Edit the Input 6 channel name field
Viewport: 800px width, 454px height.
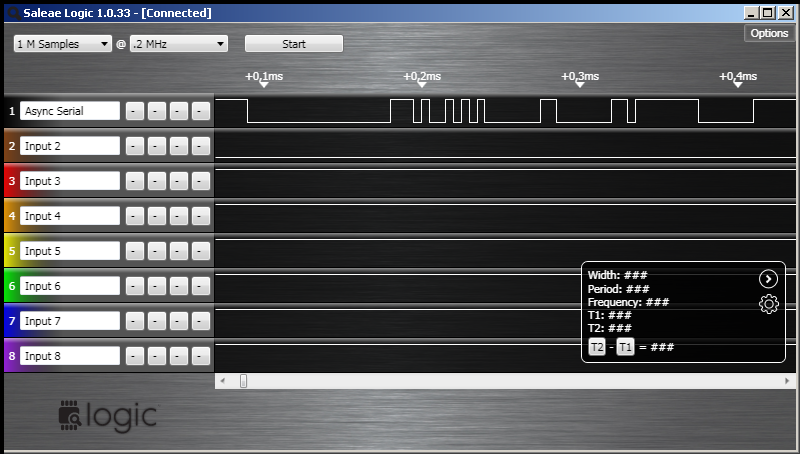70,286
